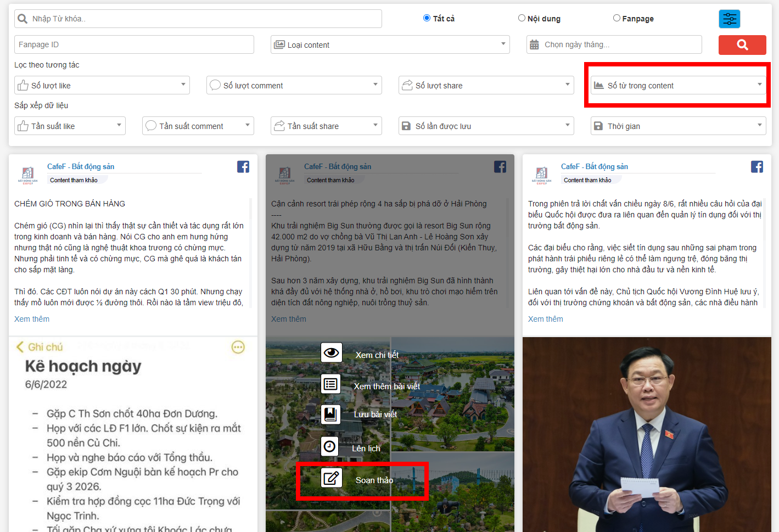
Task: Click 'Content tham khảo' tag on third card
Action: (x=587, y=180)
